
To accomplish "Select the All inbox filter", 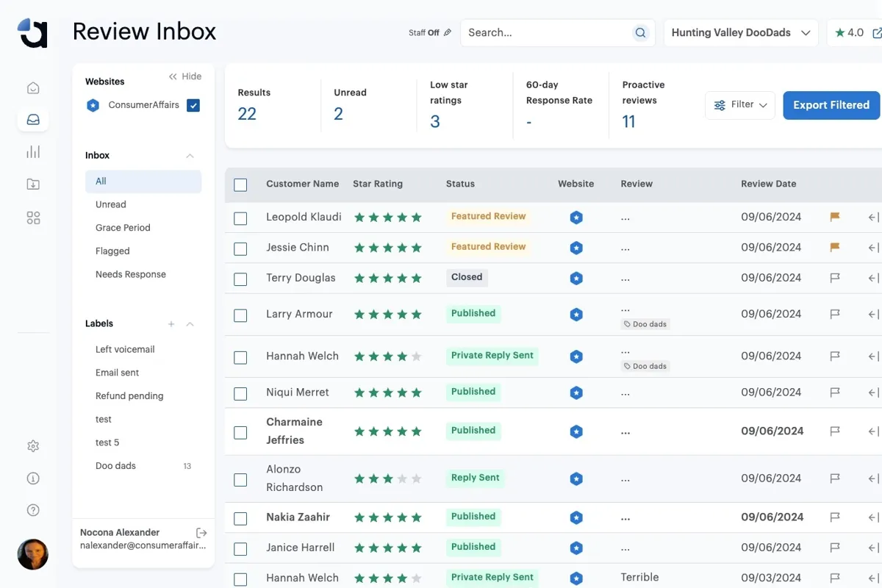I will point(143,182).
